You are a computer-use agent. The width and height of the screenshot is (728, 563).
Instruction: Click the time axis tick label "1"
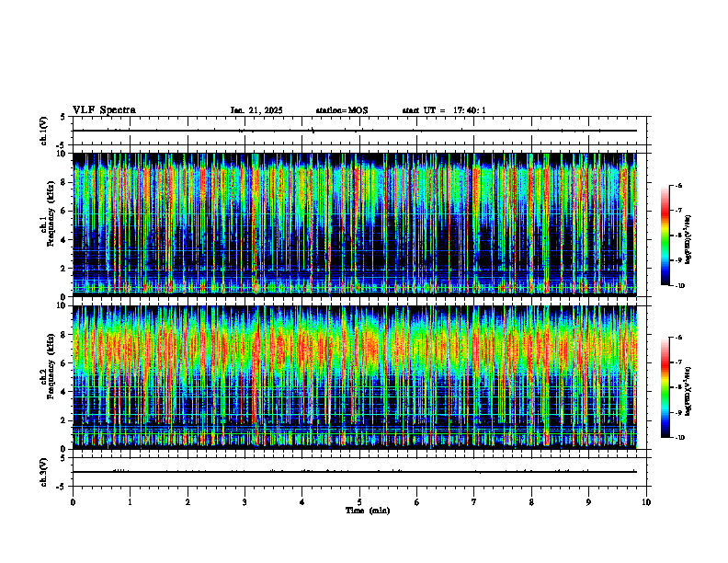131,502
